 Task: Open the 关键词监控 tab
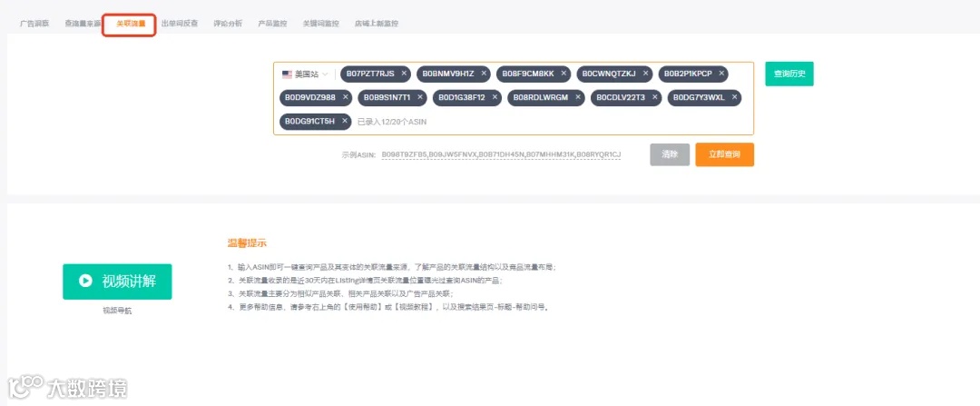click(x=320, y=24)
